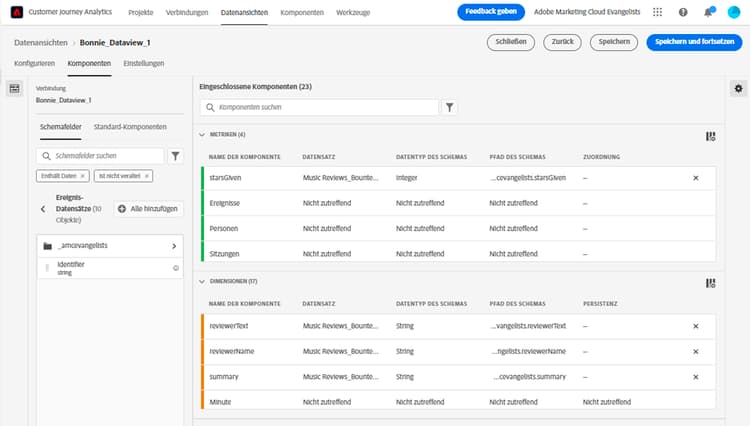Toggle the left rail panel icon
This screenshot has height=426, width=750.
[x=14, y=88]
